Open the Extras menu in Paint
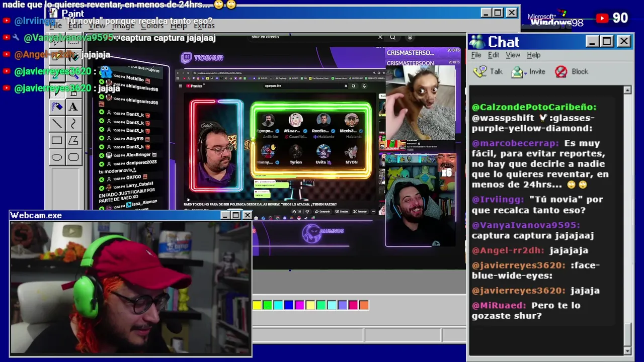This screenshot has height=362, width=644. 204,26
